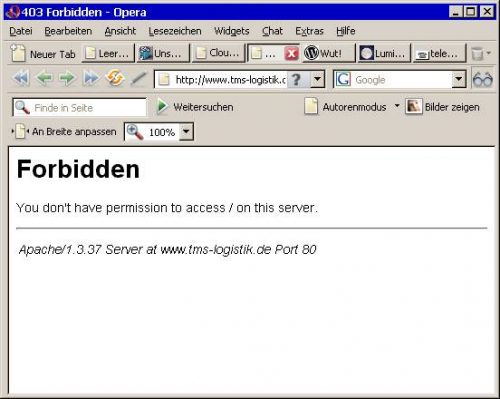Open the Bearbeiten menu
Screen dimensions: 500x399
(x=68, y=31)
